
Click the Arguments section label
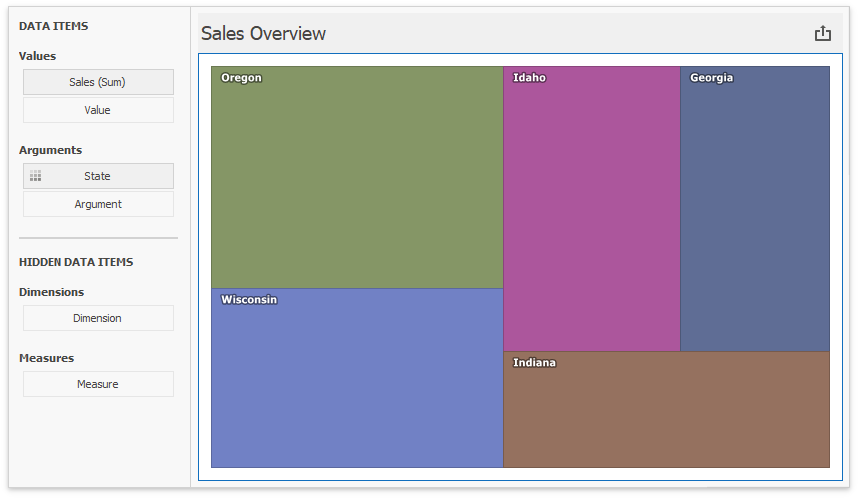tap(50, 150)
